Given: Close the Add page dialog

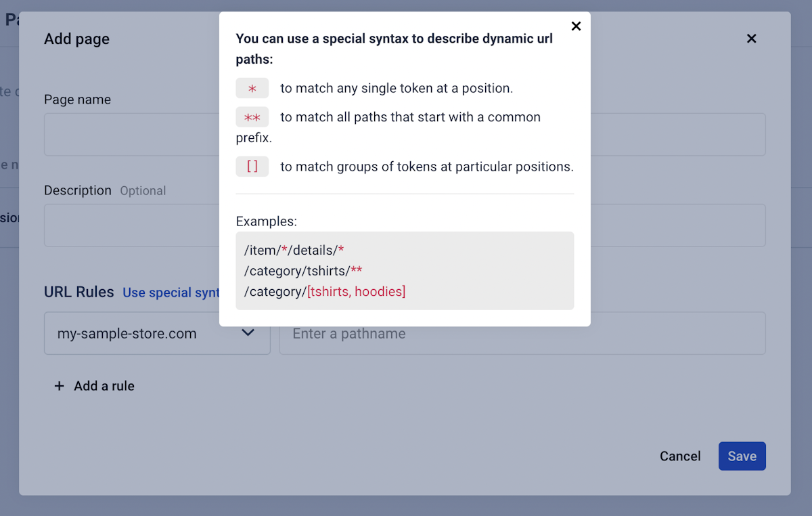Looking at the screenshot, I should (x=751, y=39).
